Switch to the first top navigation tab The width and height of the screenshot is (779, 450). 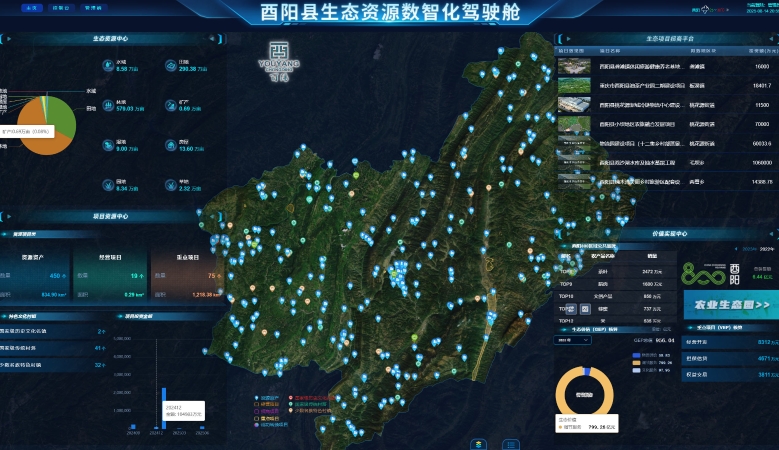tap(31, 7)
